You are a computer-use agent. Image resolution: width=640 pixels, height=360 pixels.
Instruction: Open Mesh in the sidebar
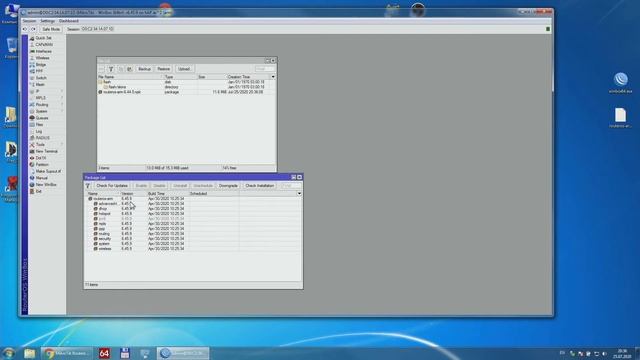click(x=40, y=84)
